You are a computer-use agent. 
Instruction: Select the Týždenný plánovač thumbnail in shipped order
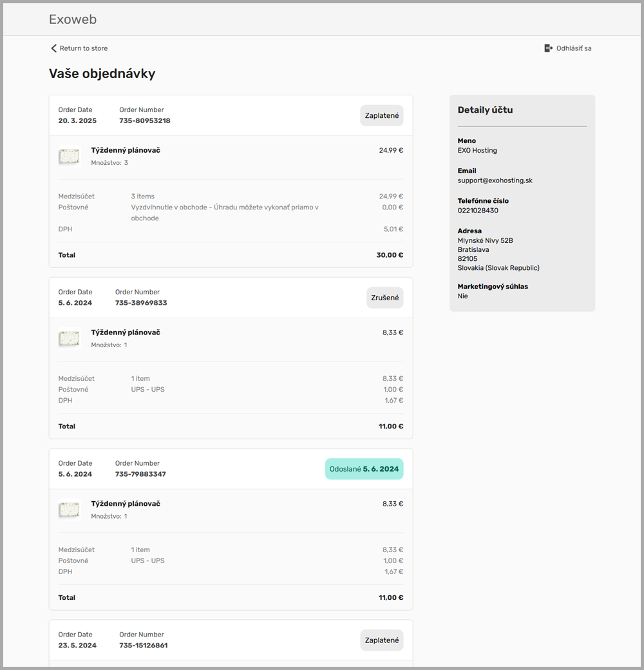point(69,510)
